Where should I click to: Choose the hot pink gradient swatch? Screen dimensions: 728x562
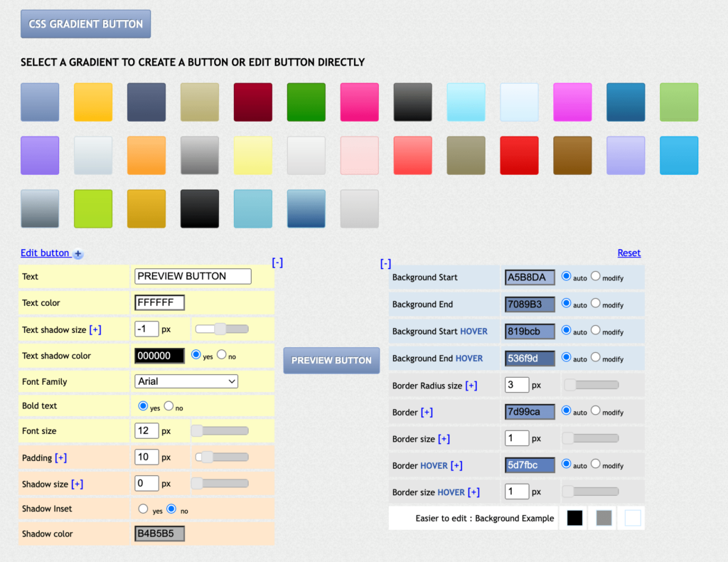click(x=360, y=102)
